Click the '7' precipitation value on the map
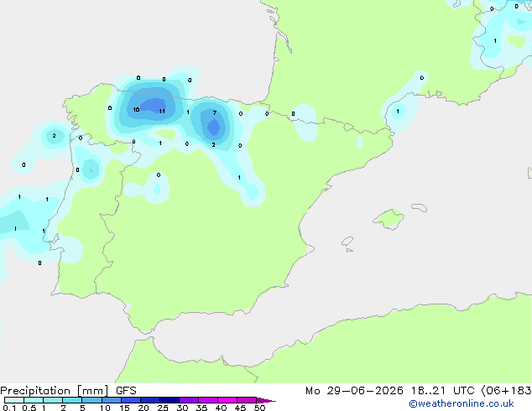 (215, 112)
